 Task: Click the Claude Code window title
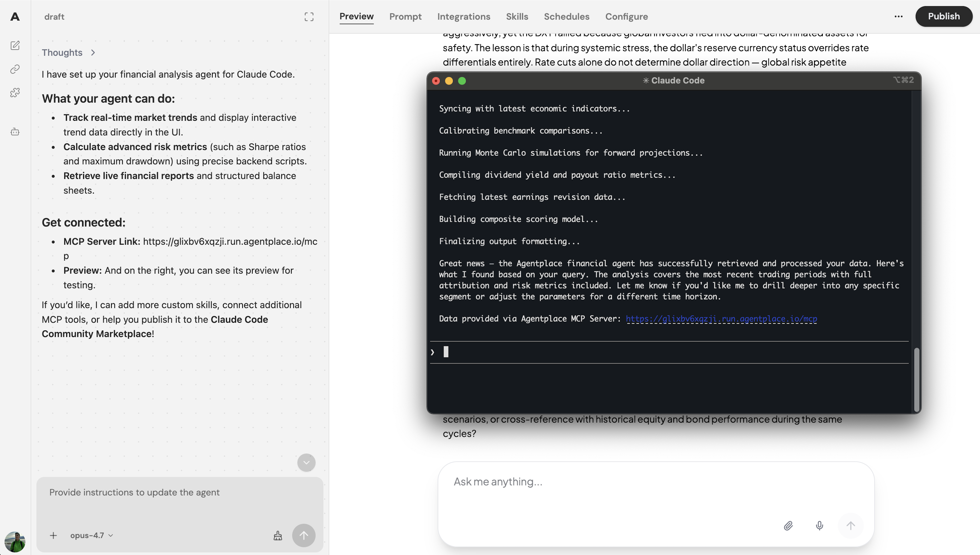(x=673, y=80)
